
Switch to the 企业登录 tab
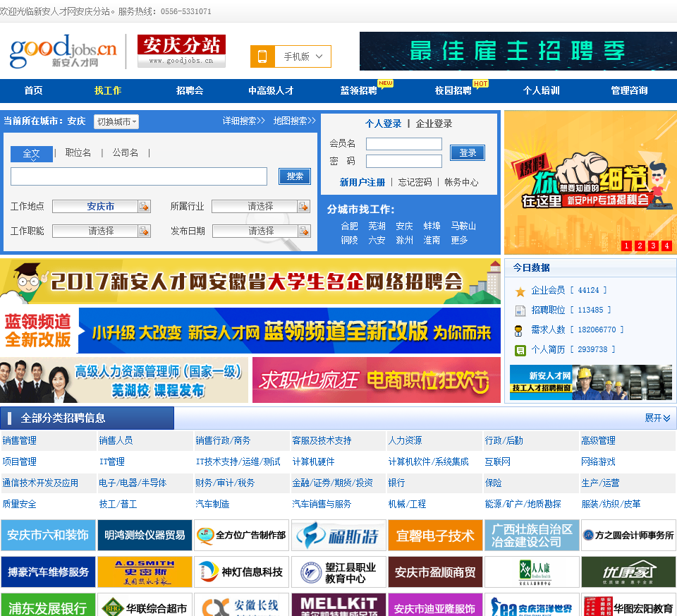[434, 124]
